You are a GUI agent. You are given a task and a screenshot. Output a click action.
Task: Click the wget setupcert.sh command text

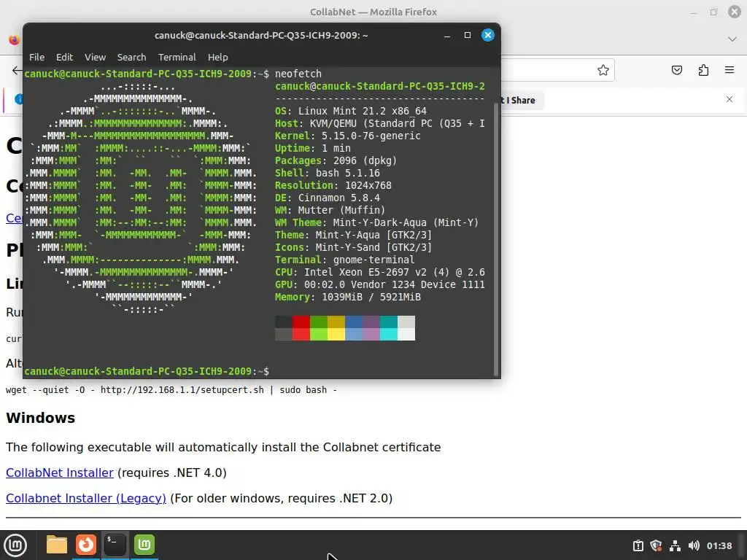(x=171, y=390)
